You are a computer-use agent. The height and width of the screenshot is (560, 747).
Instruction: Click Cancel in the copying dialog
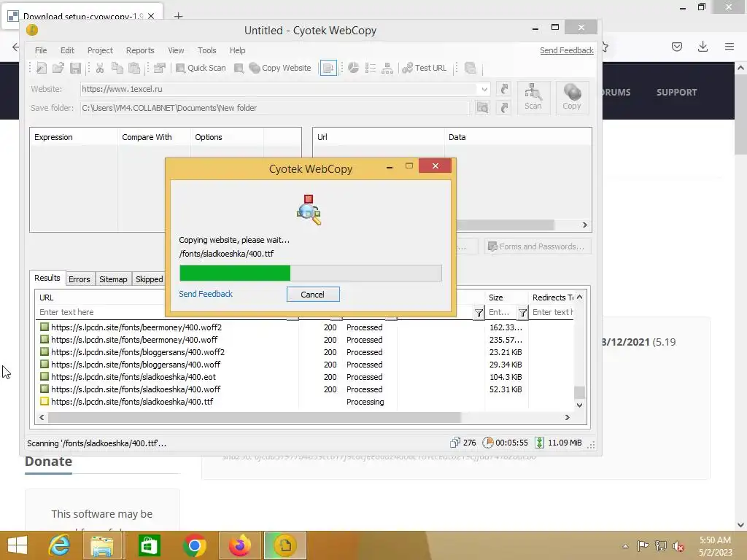pyautogui.click(x=312, y=295)
